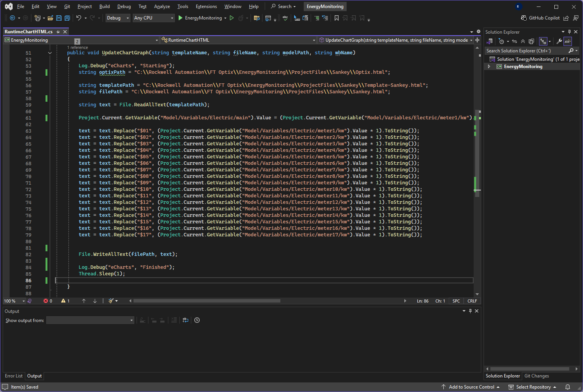
Task: Open the Build menu
Action: (104, 7)
